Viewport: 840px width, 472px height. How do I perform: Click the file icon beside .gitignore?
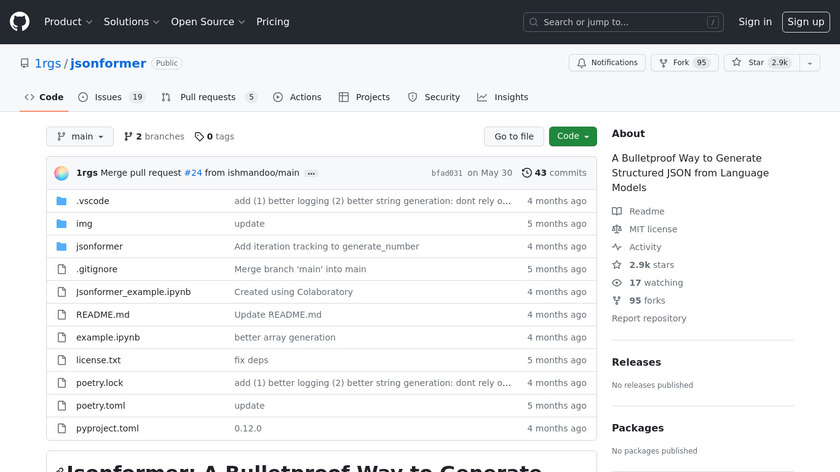(62, 269)
